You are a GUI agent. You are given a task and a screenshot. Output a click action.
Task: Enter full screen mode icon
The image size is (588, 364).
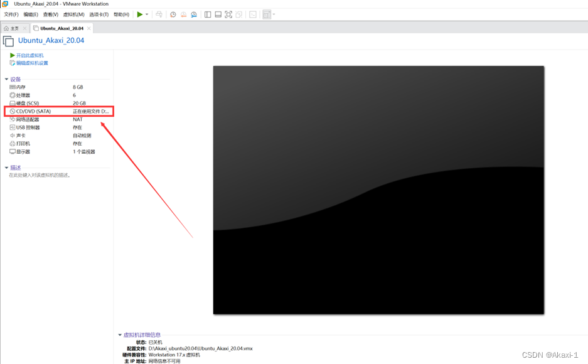(228, 14)
